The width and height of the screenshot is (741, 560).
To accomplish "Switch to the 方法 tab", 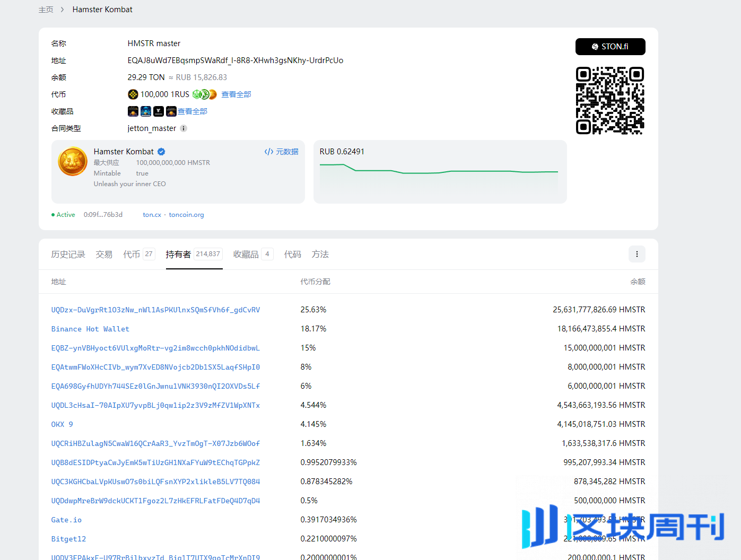I will point(320,255).
